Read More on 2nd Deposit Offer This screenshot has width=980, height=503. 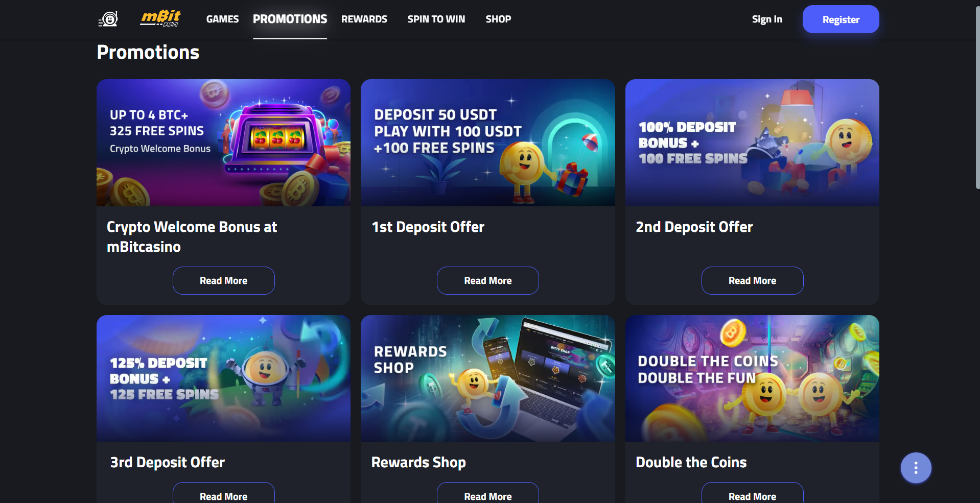[x=752, y=280]
